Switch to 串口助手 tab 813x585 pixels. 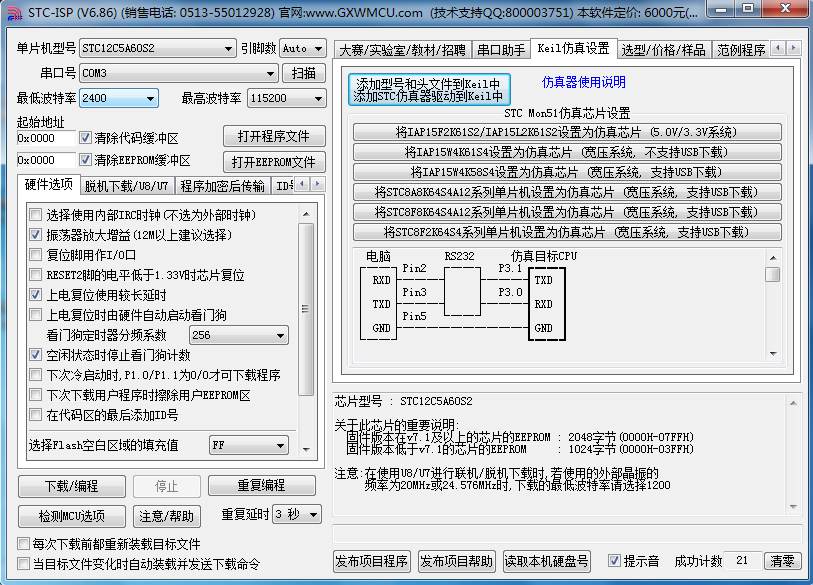[x=501, y=50]
